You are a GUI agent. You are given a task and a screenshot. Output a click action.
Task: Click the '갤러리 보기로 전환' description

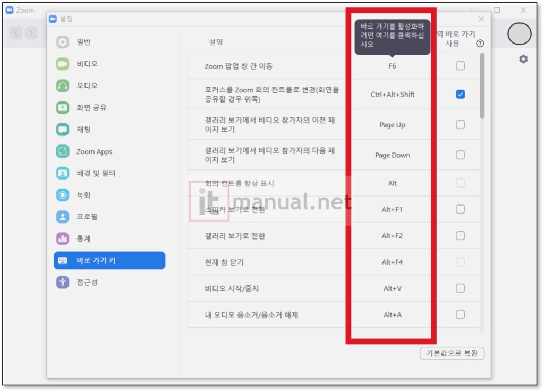(235, 236)
